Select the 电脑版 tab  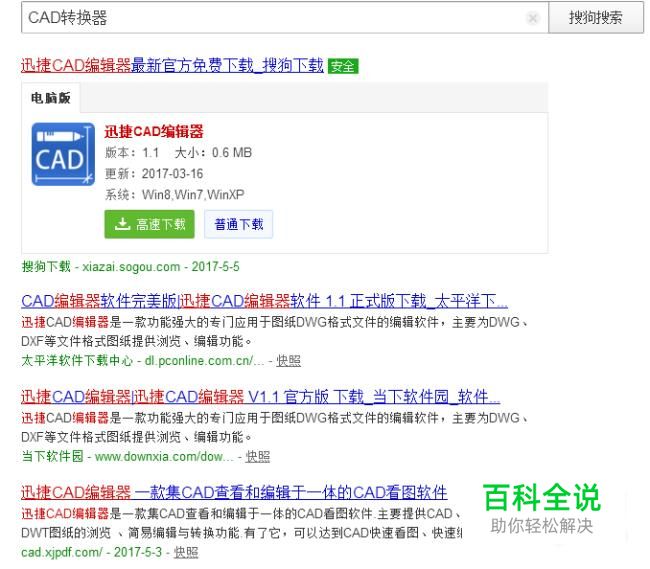point(51,98)
